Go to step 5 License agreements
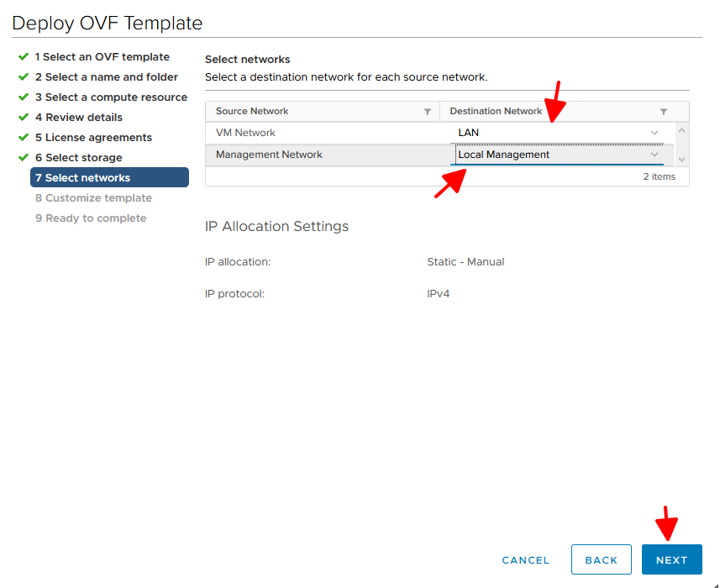720x588 pixels. [x=93, y=138]
